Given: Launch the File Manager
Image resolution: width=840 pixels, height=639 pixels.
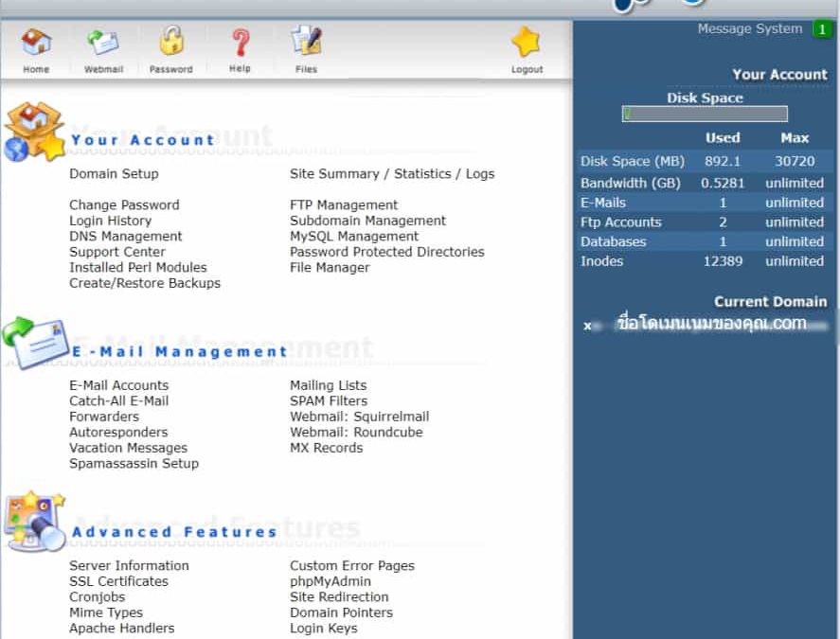Looking at the screenshot, I should pos(330,267).
